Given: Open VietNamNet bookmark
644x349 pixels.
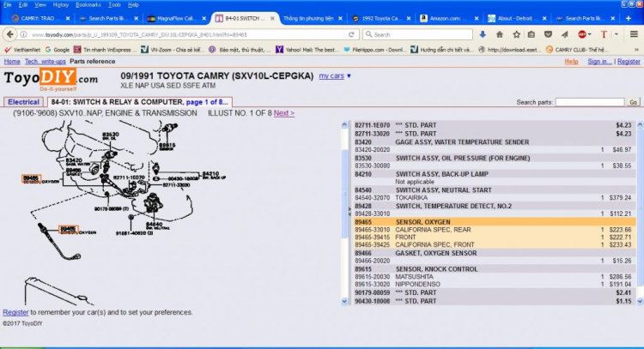Looking at the screenshot, I should point(22,50).
